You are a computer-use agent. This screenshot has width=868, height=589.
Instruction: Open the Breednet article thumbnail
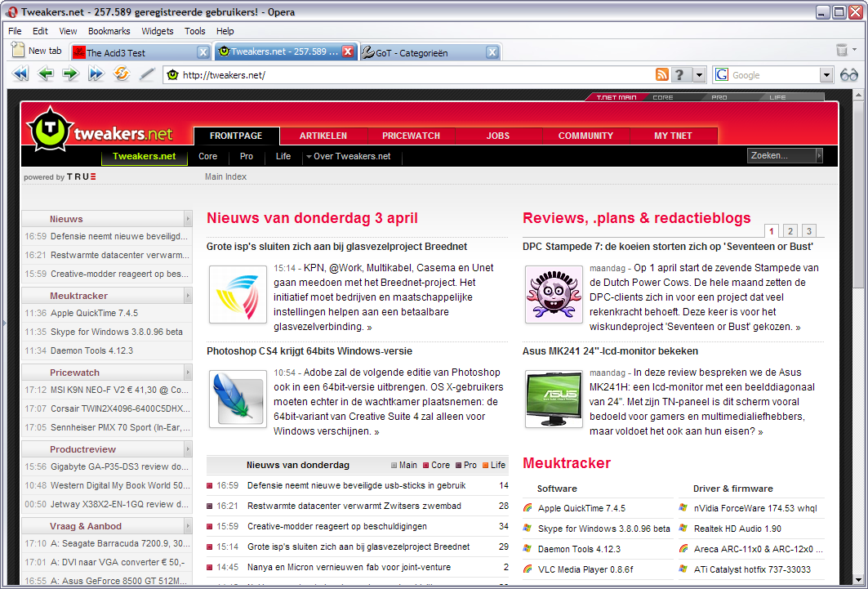pos(238,294)
